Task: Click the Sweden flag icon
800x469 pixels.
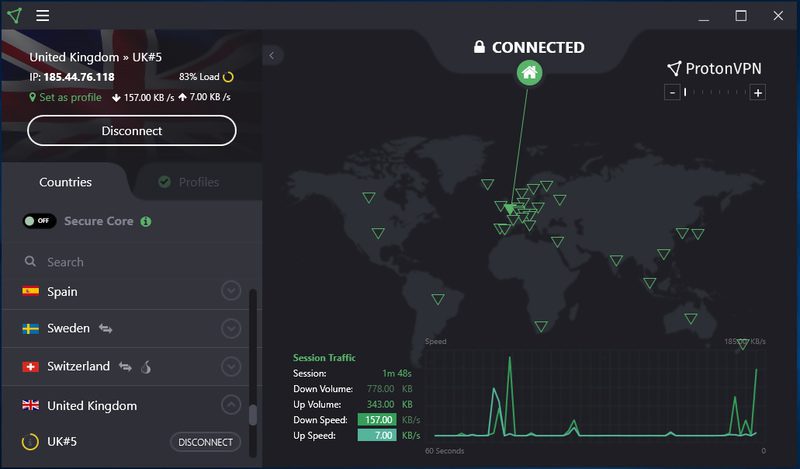Action: point(31,328)
